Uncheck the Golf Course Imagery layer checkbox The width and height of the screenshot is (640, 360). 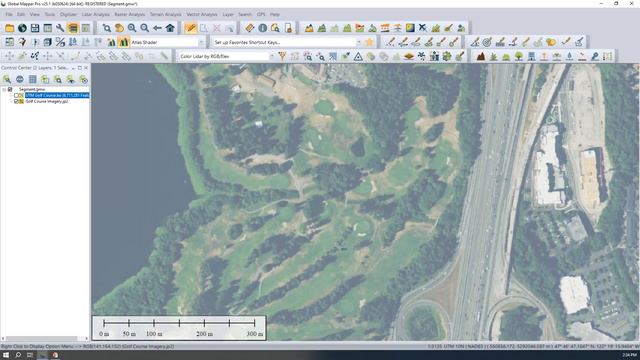pos(16,101)
